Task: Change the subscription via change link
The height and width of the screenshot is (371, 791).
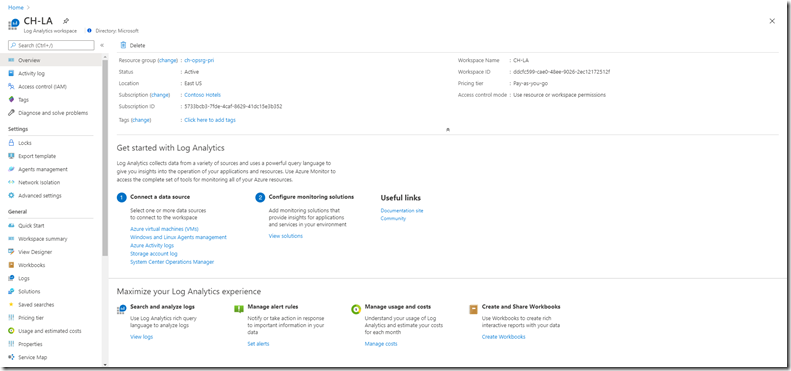Action: [160, 95]
